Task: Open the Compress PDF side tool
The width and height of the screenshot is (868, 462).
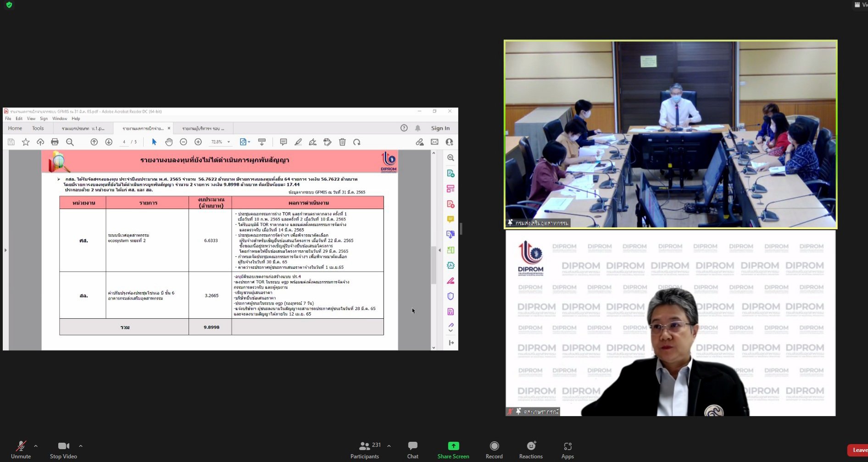Action: [451, 265]
